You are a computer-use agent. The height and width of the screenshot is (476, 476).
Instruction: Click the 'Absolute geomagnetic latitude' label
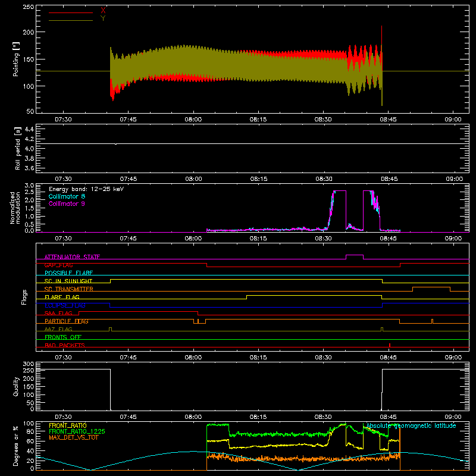pyautogui.click(x=411, y=426)
